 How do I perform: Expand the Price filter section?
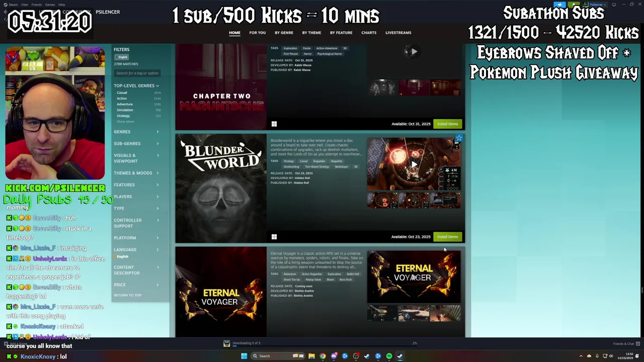[136, 285]
